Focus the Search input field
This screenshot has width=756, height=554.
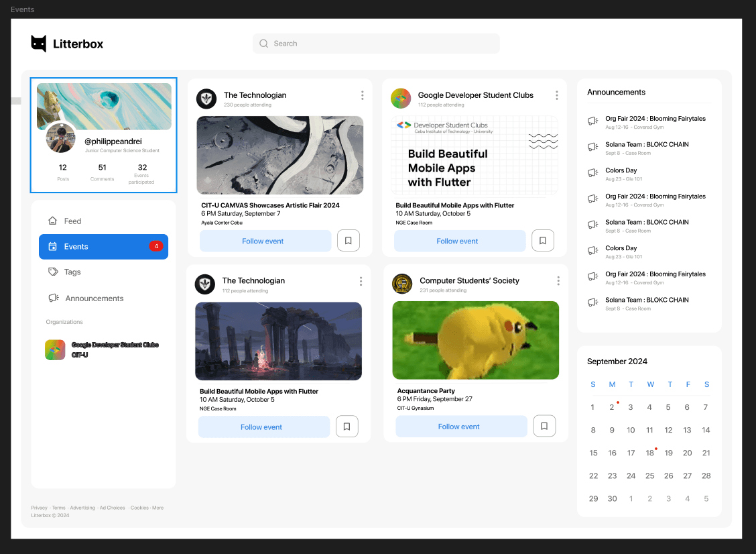click(376, 44)
